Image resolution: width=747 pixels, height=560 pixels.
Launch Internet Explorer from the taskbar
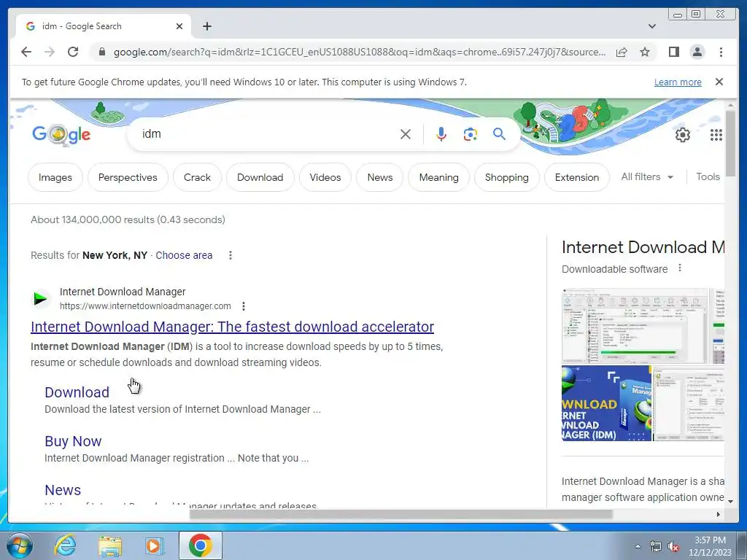pyautogui.click(x=64, y=545)
